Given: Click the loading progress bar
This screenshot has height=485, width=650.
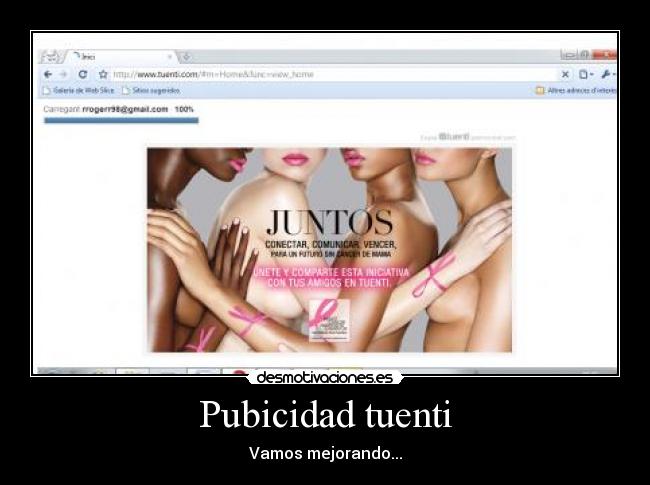Looking at the screenshot, I should 121,121.
